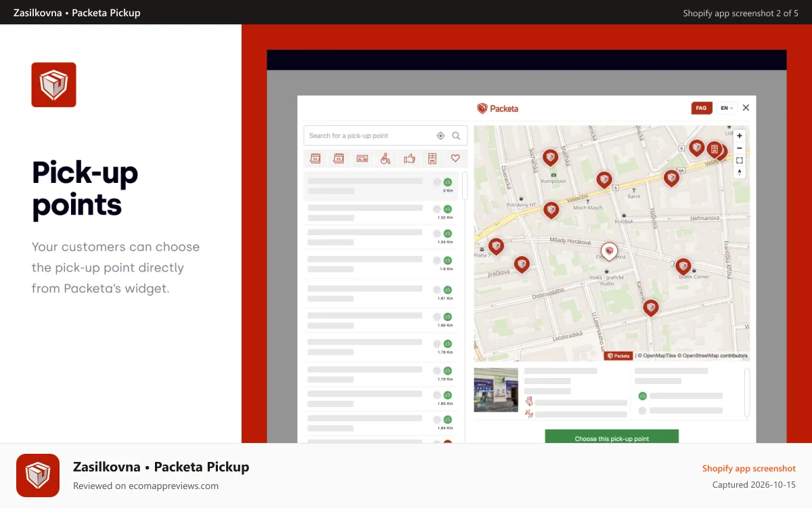This screenshot has height=508, width=812.
Task: Click green thumbs-up badge of 1.54 Km point
Action: pyautogui.click(x=447, y=234)
